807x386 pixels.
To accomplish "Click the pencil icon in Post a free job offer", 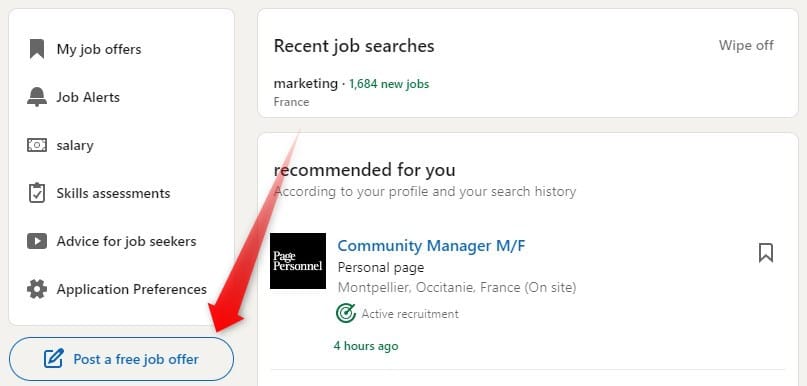I will 54,359.
